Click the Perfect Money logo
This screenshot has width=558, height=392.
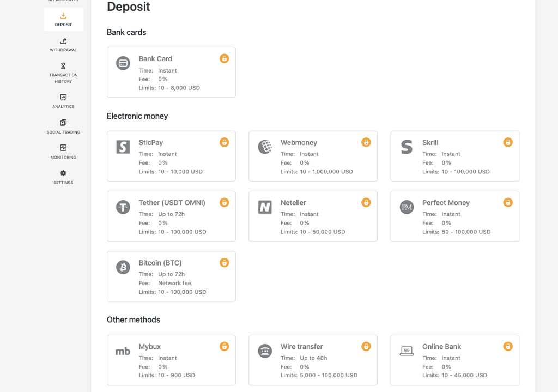coord(406,207)
